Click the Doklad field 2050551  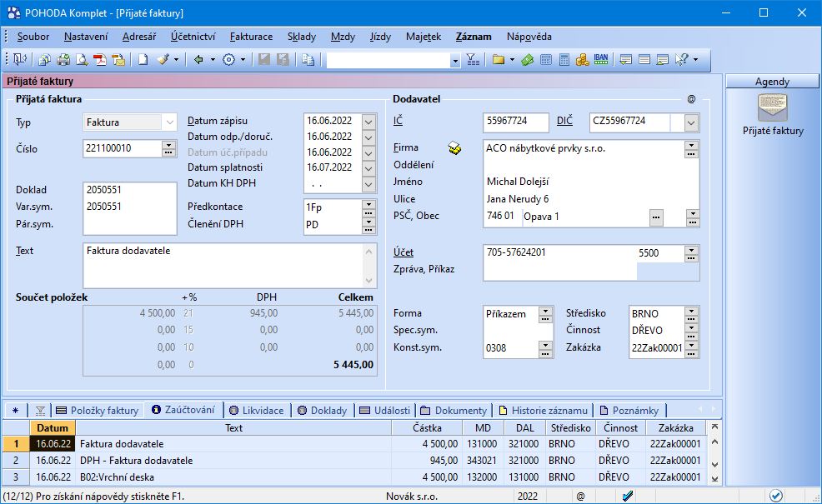[129, 190]
